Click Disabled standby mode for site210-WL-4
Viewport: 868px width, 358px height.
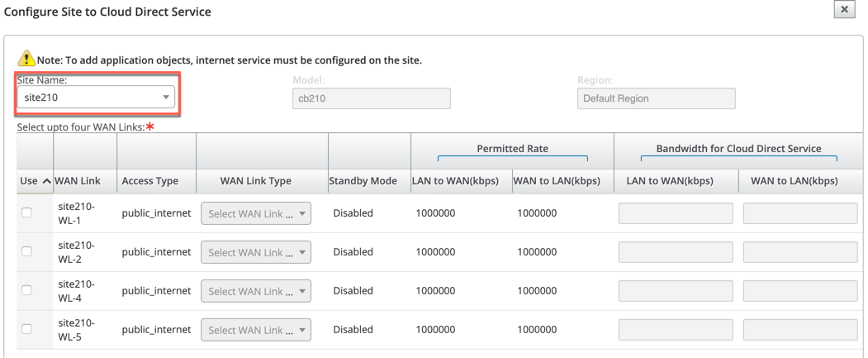[x=353, y=291]
